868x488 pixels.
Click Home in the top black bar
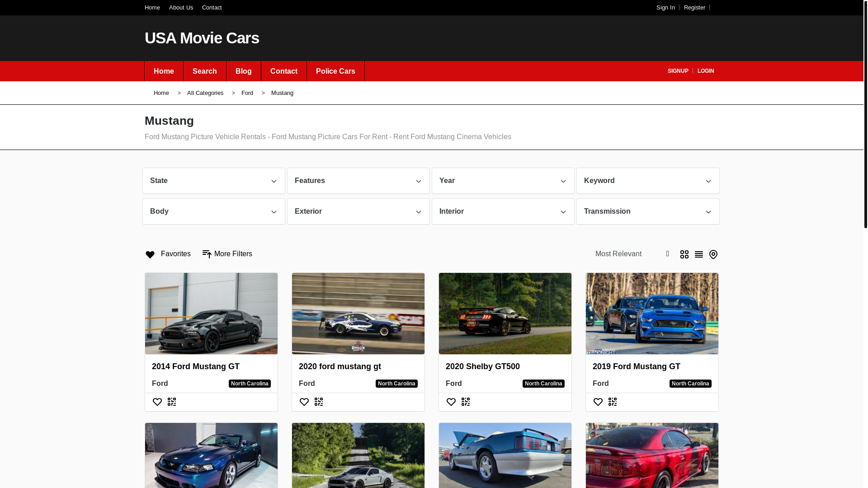pos(152,8)
